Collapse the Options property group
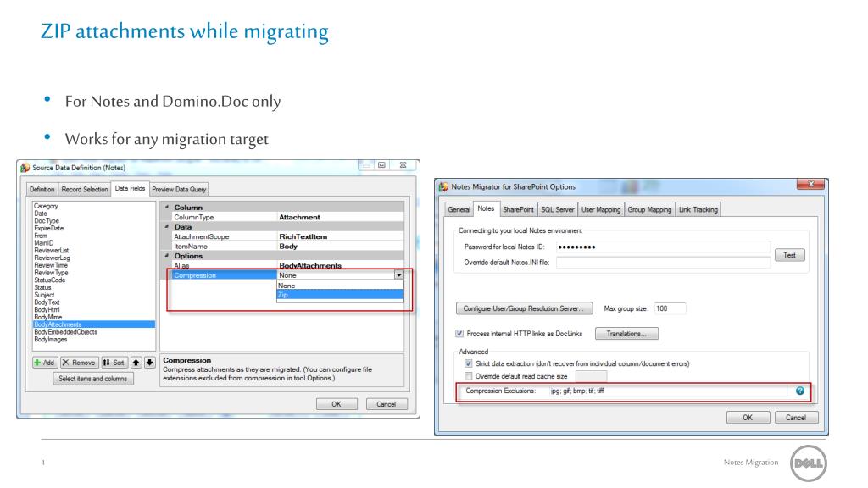 [167, 256]
